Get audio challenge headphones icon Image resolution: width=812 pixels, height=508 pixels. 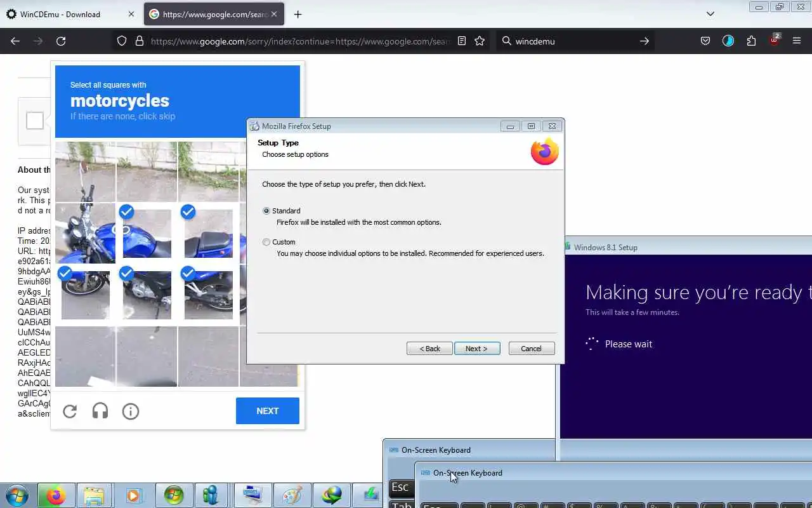[100, 411]
